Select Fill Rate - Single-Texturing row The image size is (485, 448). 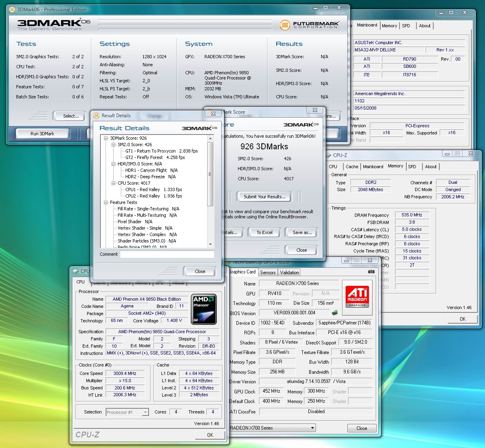148,209
